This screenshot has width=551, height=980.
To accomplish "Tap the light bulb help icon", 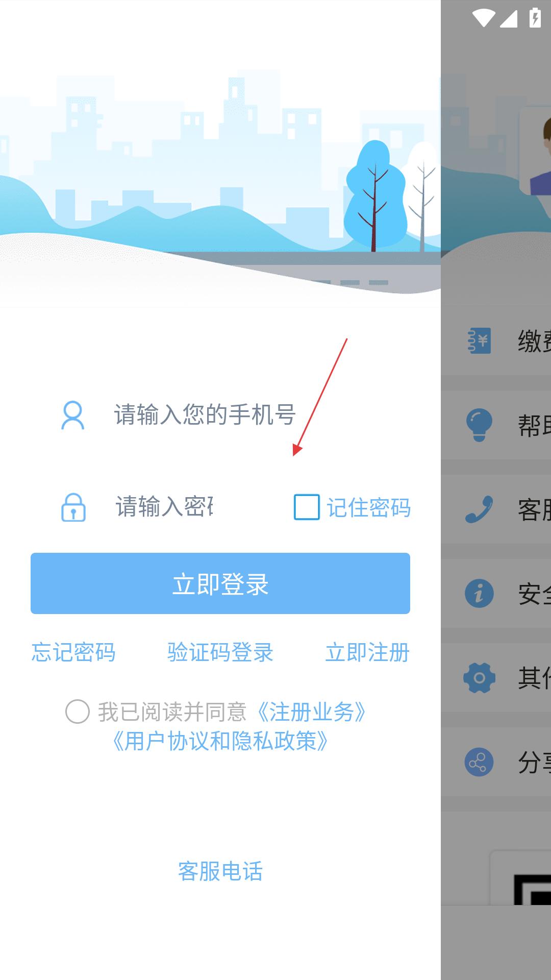I will pyautogui.click(x=479, y=425).
